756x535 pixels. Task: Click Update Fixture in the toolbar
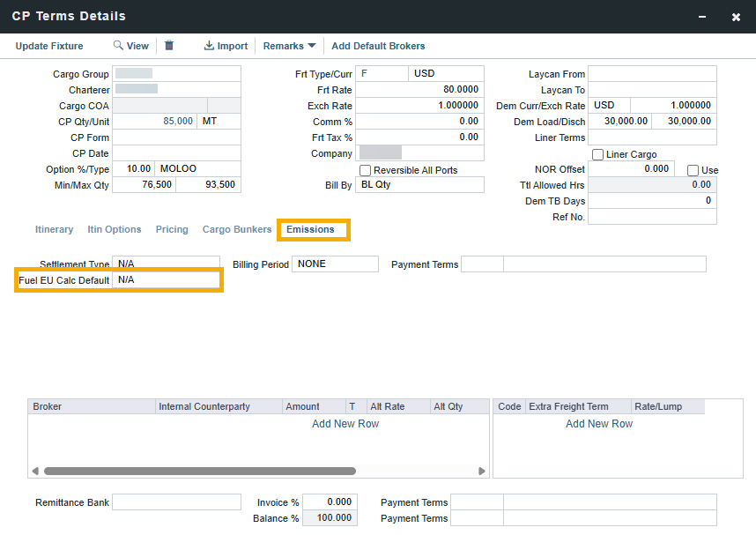(x=48, y=45)
